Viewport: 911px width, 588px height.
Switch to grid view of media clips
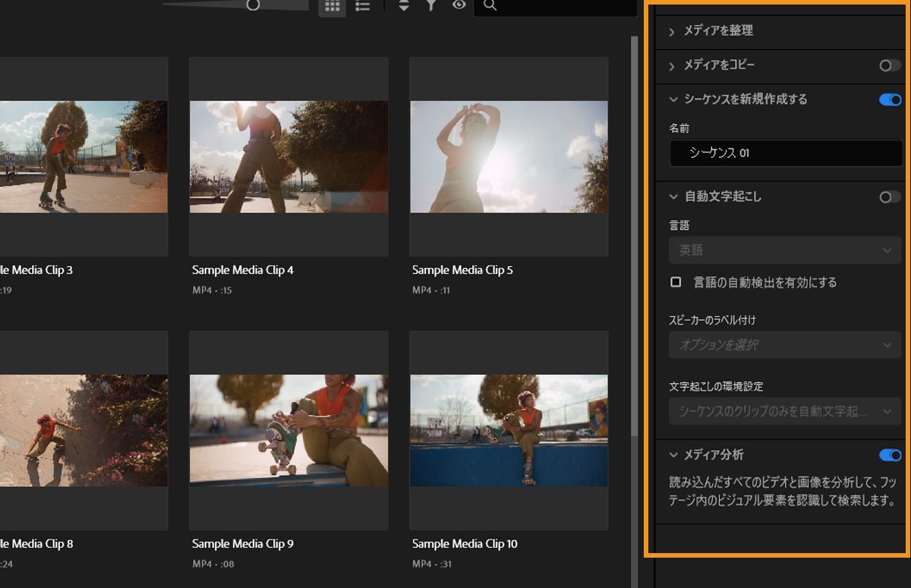tap(332, 6)
